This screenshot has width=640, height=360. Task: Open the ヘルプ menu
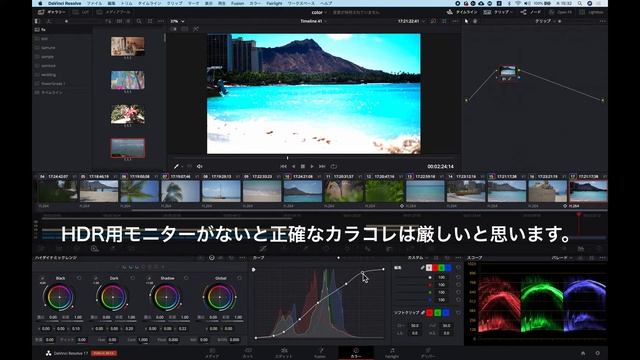pos(326,3)
